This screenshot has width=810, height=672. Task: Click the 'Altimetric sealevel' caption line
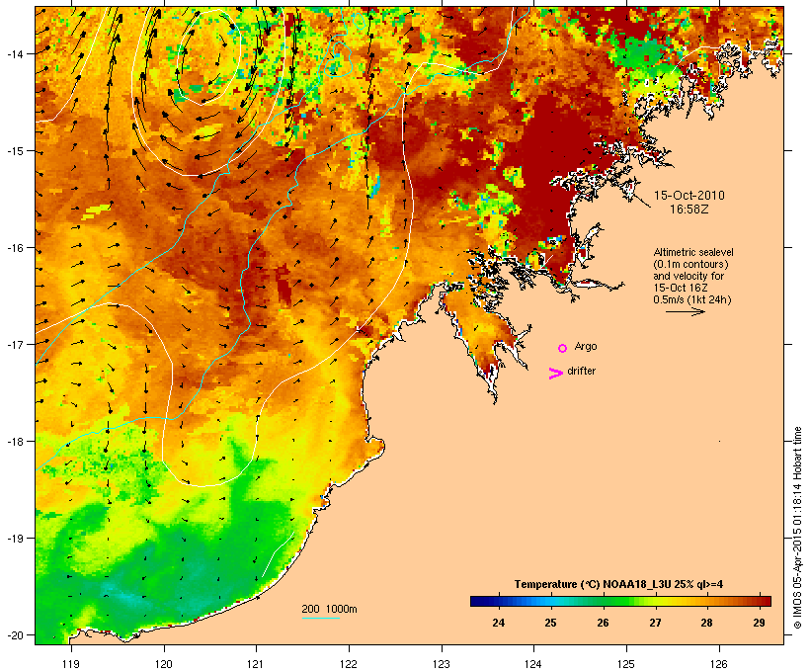tap(693, 252)
